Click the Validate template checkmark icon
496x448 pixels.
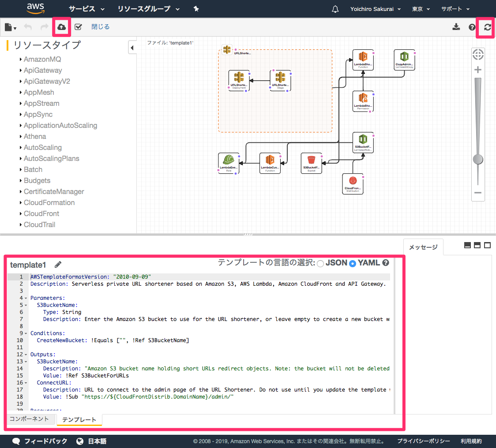[78, 27]
